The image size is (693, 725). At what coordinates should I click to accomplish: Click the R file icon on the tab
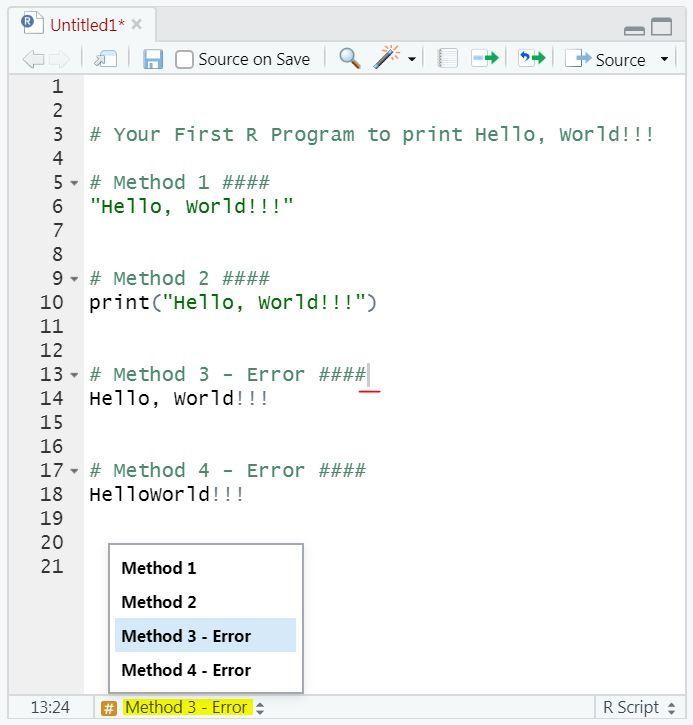32,23
